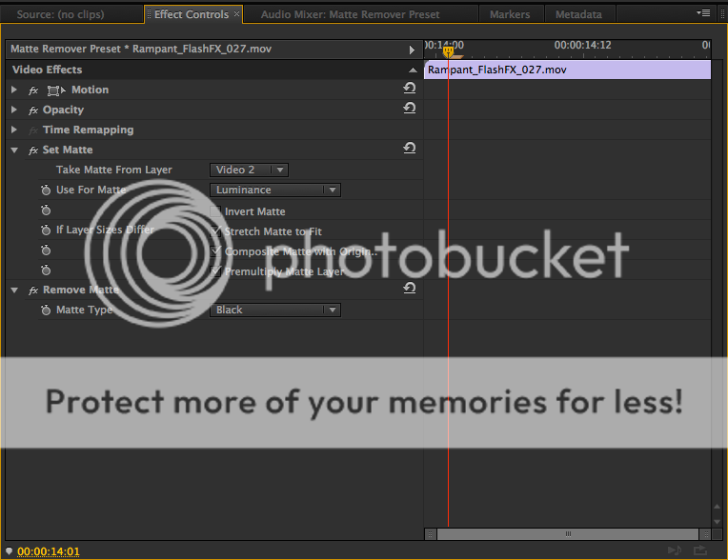Reset the Remove Matte effect
Image resolution: width=728 pixels, height=560 pixels.
tap(409, 289)
